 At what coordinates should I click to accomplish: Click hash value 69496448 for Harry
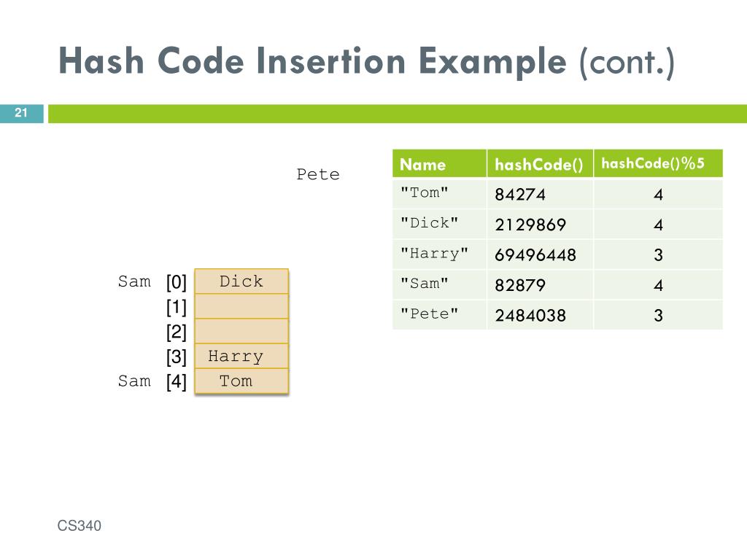[535, 255]
